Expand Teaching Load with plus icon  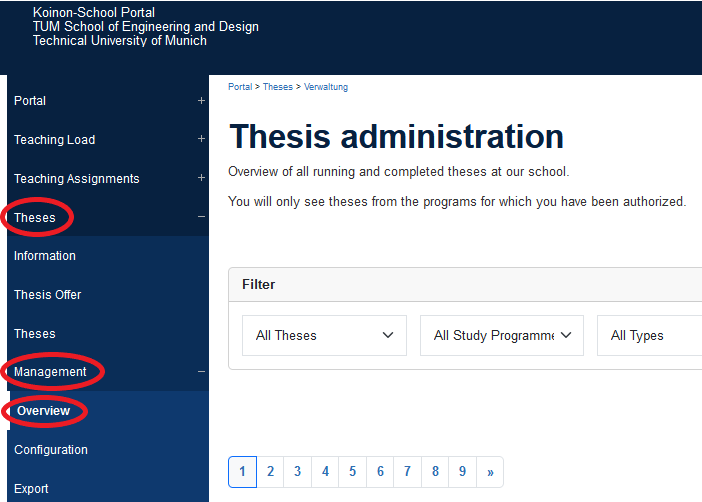coord(201,140)
